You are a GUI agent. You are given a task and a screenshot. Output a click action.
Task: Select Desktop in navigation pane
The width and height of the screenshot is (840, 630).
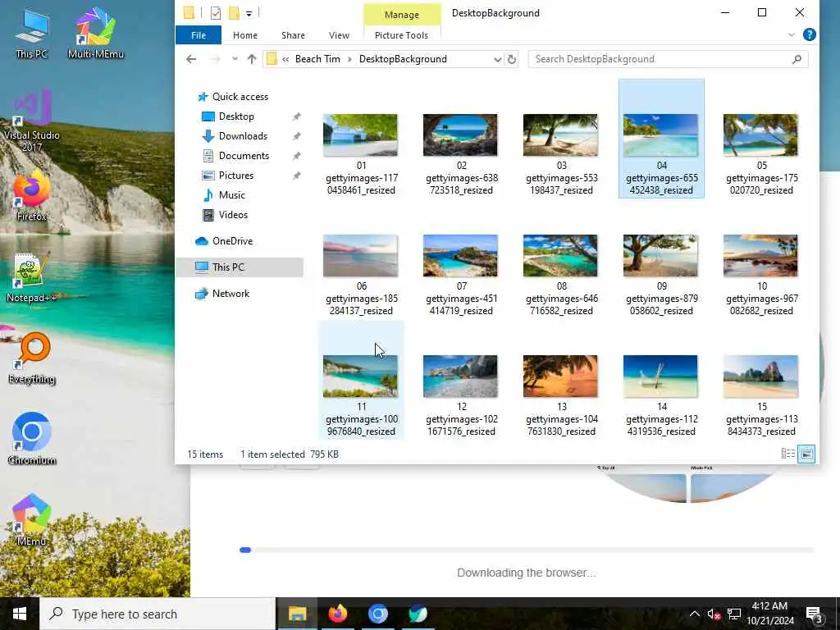tap(236, 116)
